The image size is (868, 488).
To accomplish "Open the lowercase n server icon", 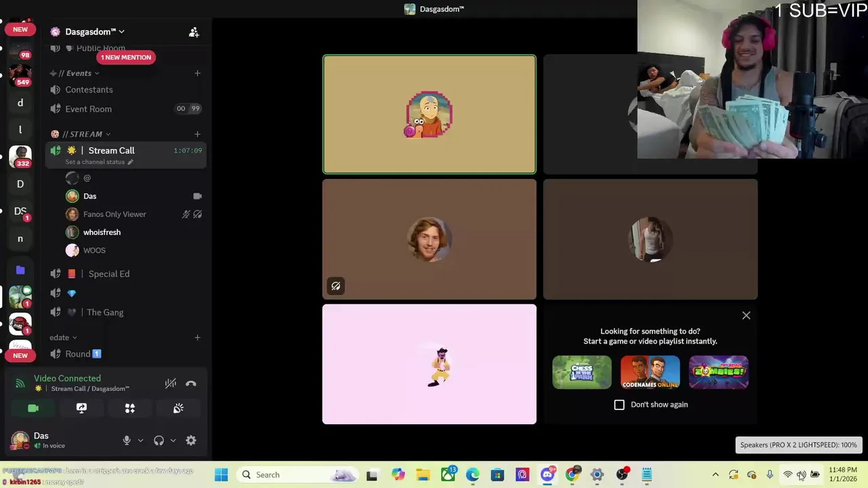I will click(x=20, y=239).
